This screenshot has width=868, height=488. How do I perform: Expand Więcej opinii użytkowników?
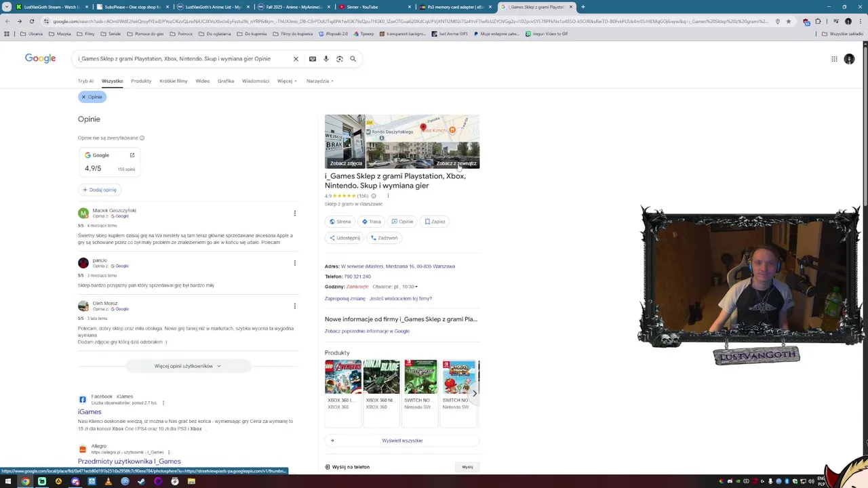(188, 366)
